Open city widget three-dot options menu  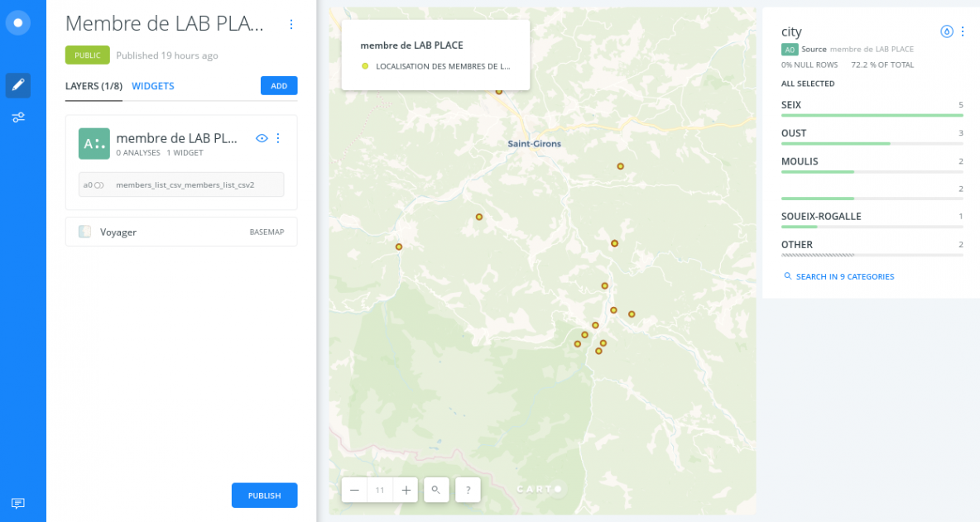(963, 31)
